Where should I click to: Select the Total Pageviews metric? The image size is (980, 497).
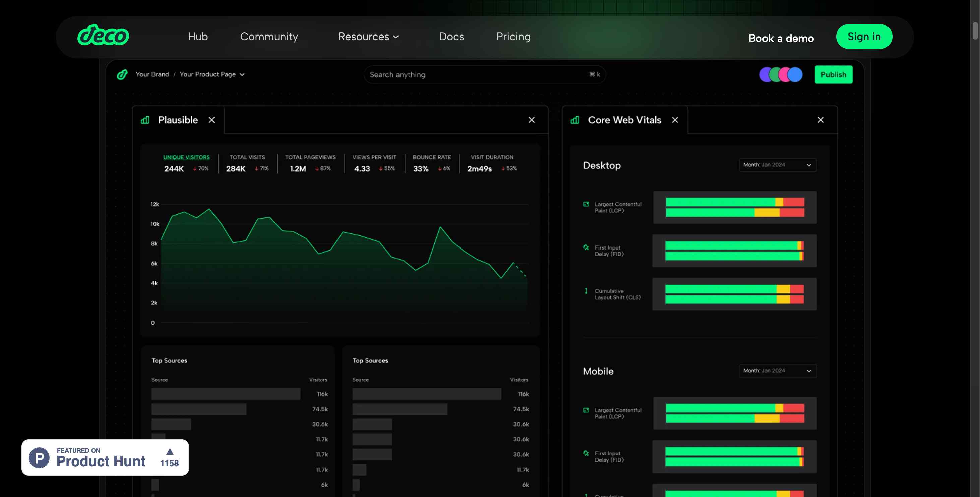[x=310, y=163]
